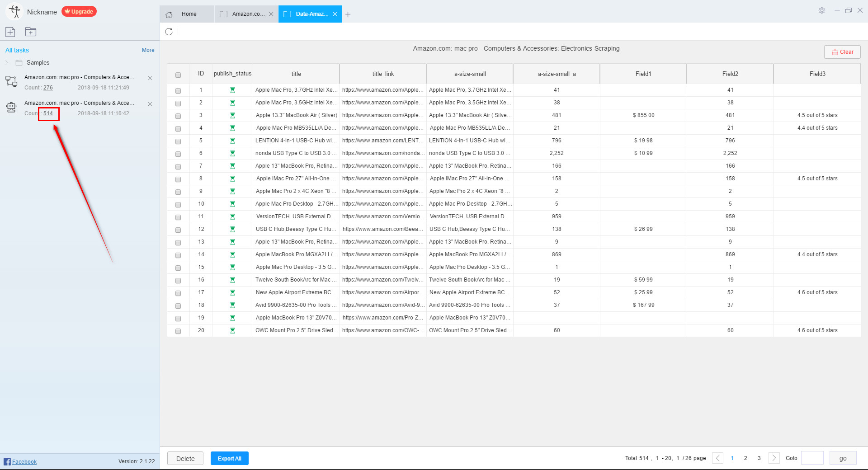This screenshot has height=470, width=868.
Task: Go to page 1
Action: pyautogui.click(x=732, y=458)
